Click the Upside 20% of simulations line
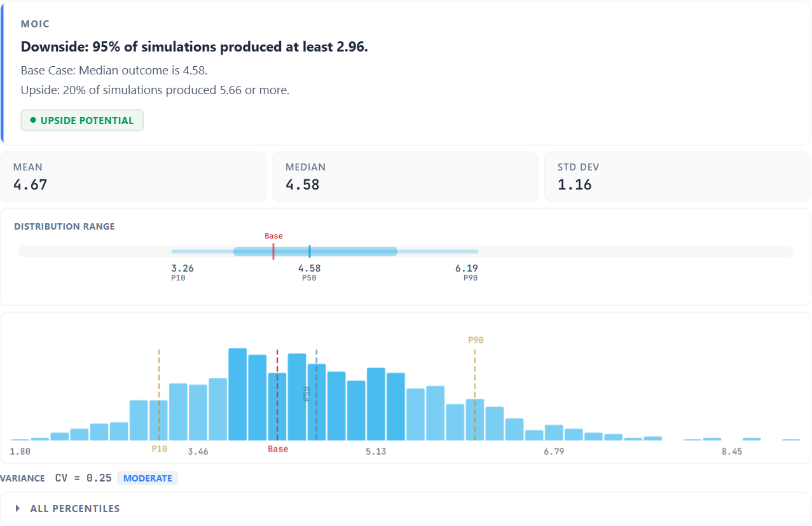 point(155,90)
